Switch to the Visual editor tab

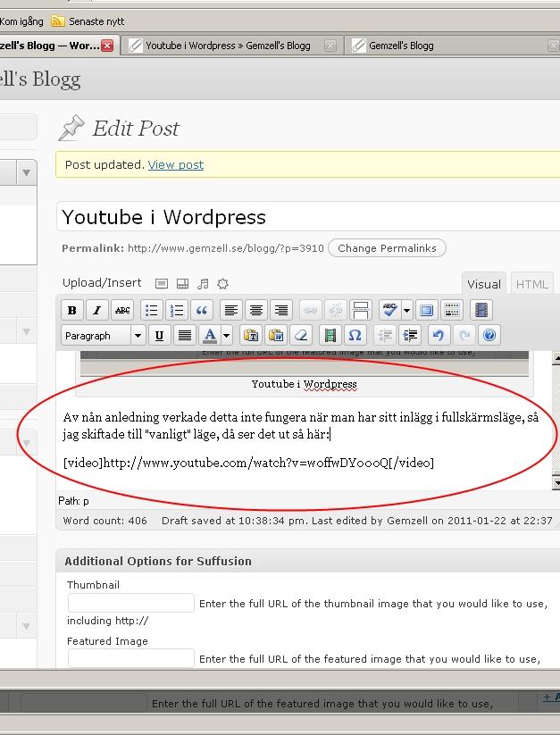(x=483, y=284)
